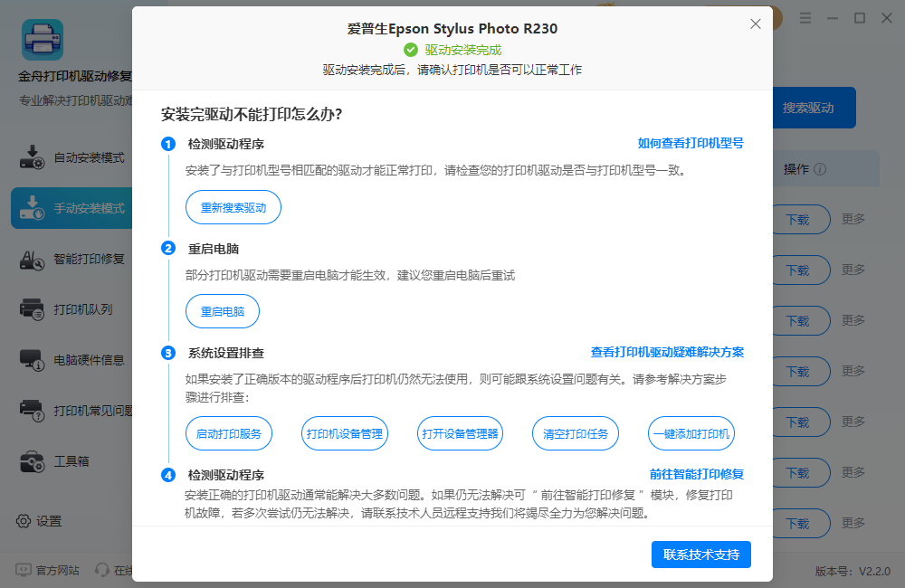Viewport: 905px width, 588px height.
Task: Open 如何查看打印机型号 link
Action: click(691, 143)
